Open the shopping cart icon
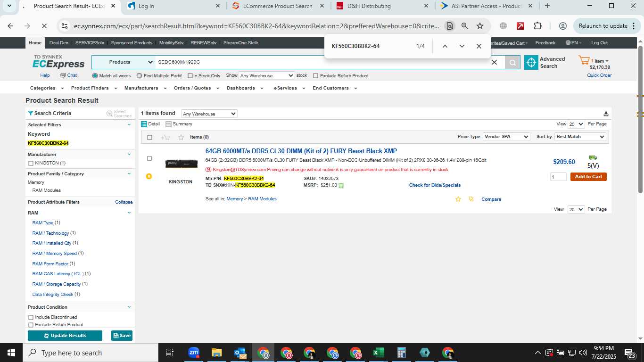Viewport: 644px width, 362px height. point(584,61)
